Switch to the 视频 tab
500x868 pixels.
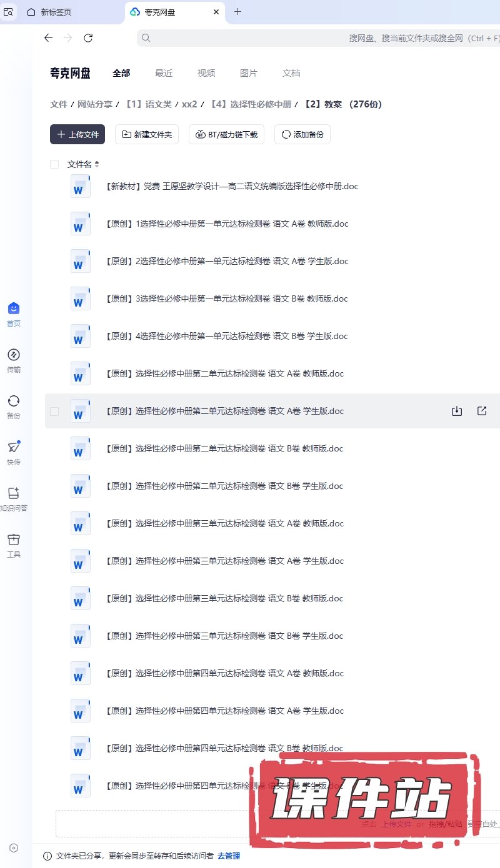click(206, 73)
